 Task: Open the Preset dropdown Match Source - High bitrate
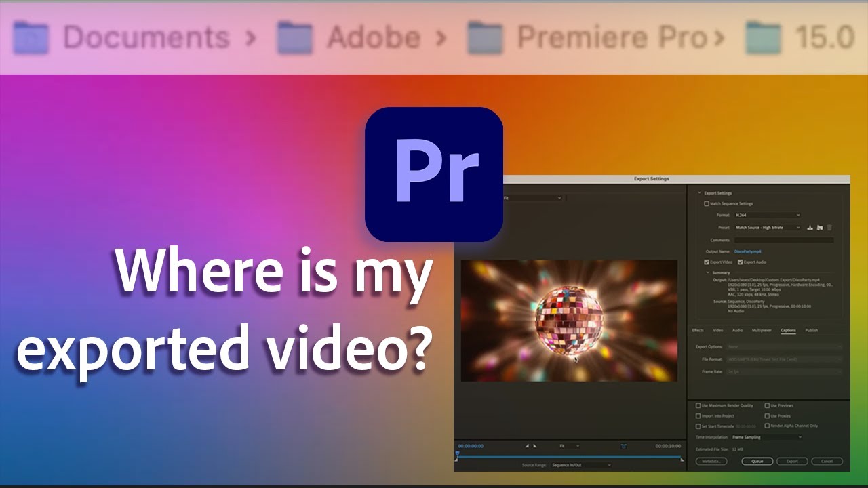767,228
